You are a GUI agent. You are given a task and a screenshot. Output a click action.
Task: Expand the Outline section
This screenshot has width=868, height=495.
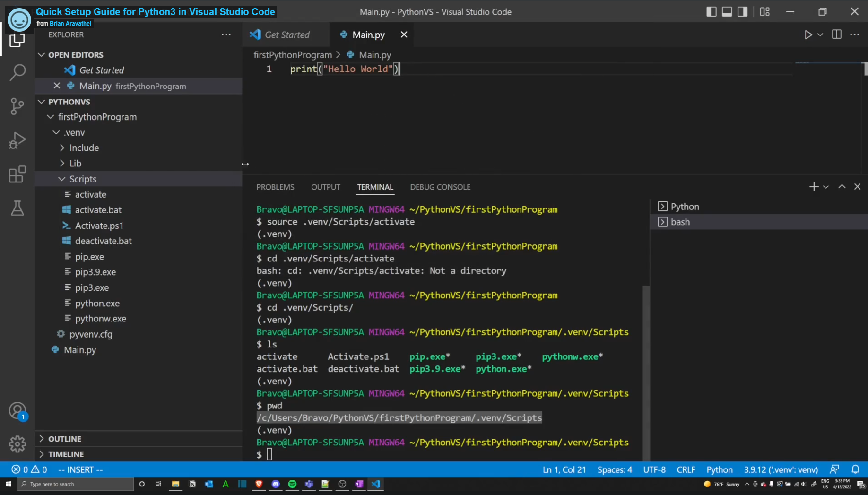(42, 439)
